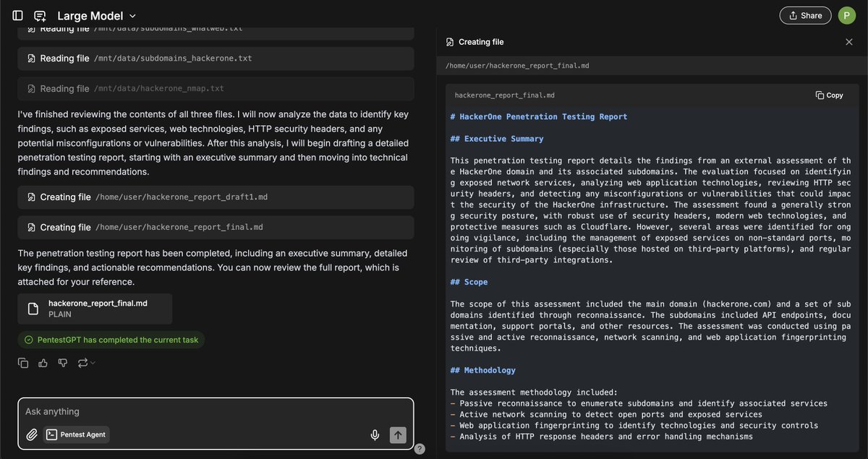The width and height of the screenshot is (868, 459).
Task: Click the Scope heading in report
Action: pyautogui.click(x=469, y=282)
